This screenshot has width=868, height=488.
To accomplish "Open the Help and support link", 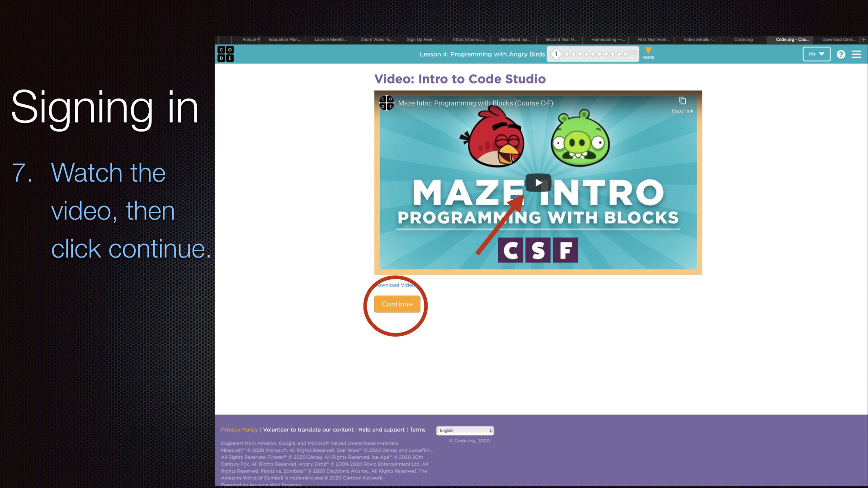I will [x=381, y=430].
